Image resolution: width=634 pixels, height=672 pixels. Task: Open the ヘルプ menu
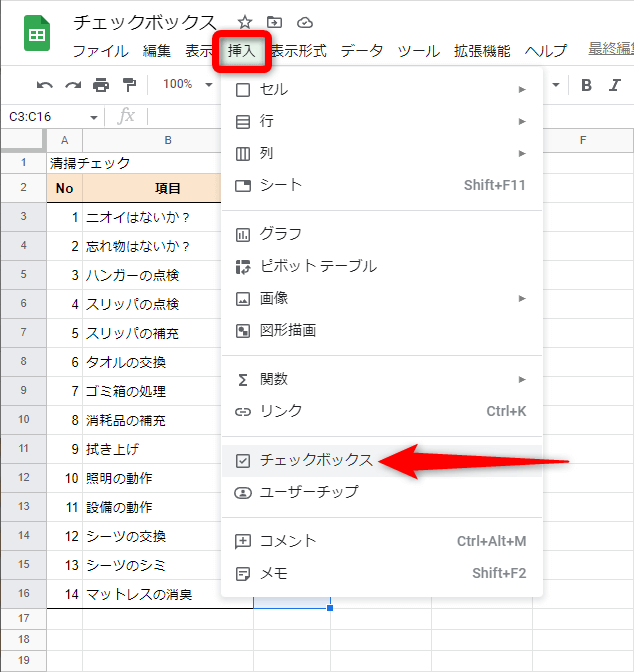click(x=546, y=51)
